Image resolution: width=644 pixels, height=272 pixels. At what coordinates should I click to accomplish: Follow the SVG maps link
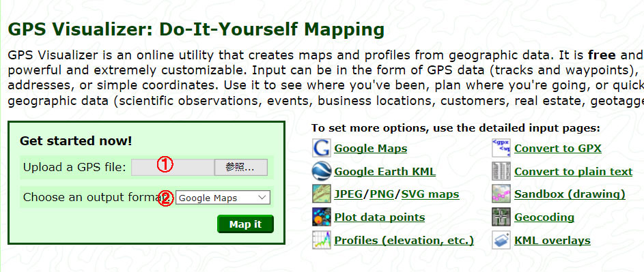click(430, 194)
